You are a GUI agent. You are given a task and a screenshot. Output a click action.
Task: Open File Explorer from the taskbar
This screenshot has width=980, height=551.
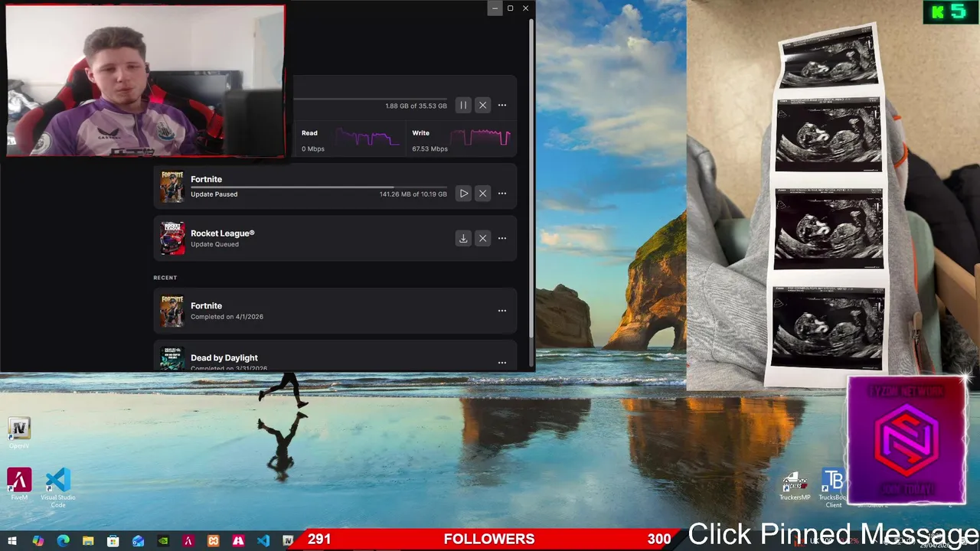tap(88, 541)
